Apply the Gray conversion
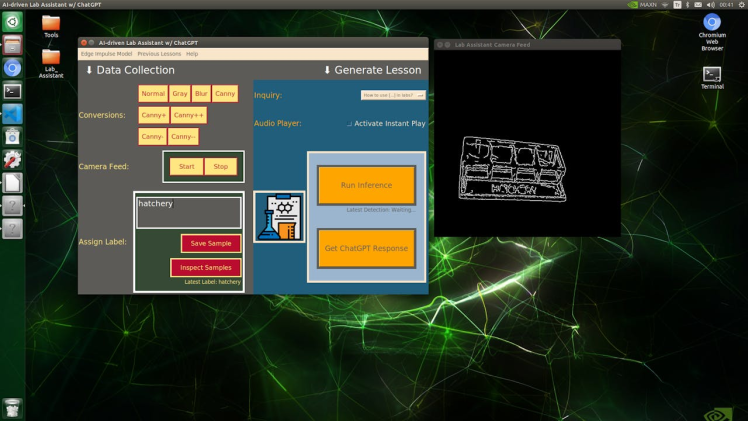Screen dimensions: 748x421 [179, 93]
